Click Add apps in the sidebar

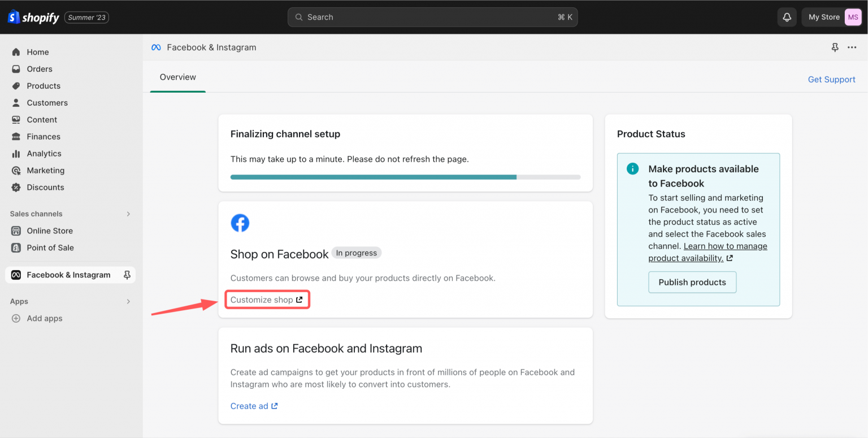[45, 318]
